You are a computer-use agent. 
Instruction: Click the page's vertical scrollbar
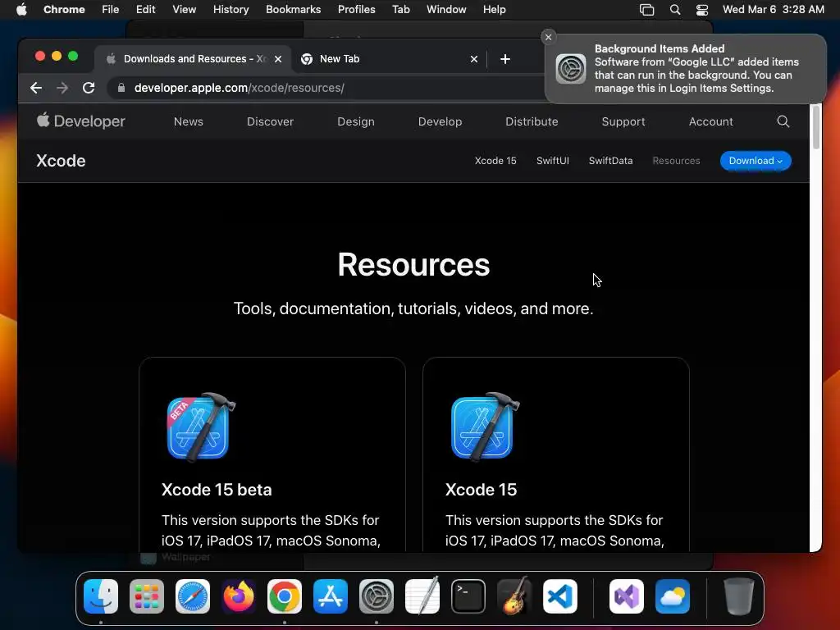tap(816, 127)
